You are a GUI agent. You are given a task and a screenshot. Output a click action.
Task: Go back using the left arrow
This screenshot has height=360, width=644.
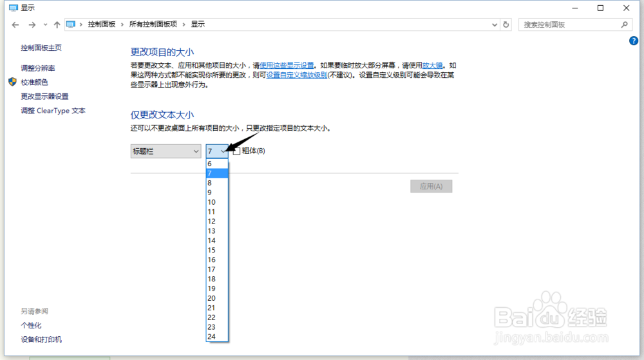[15, 24]
